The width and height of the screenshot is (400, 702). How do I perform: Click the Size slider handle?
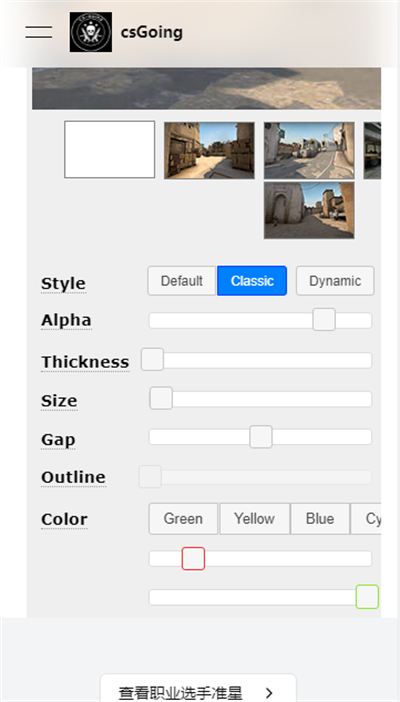[x=161, y=398]
